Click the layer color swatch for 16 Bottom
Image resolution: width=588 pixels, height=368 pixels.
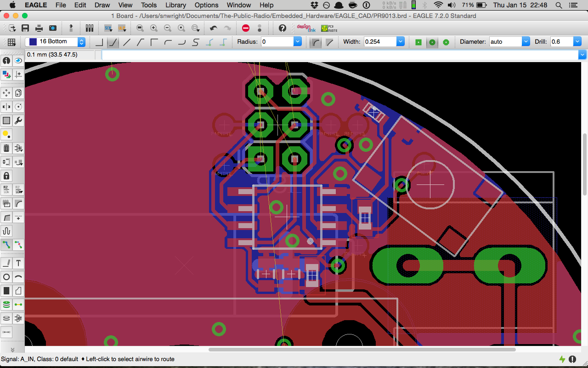(33, 42)
